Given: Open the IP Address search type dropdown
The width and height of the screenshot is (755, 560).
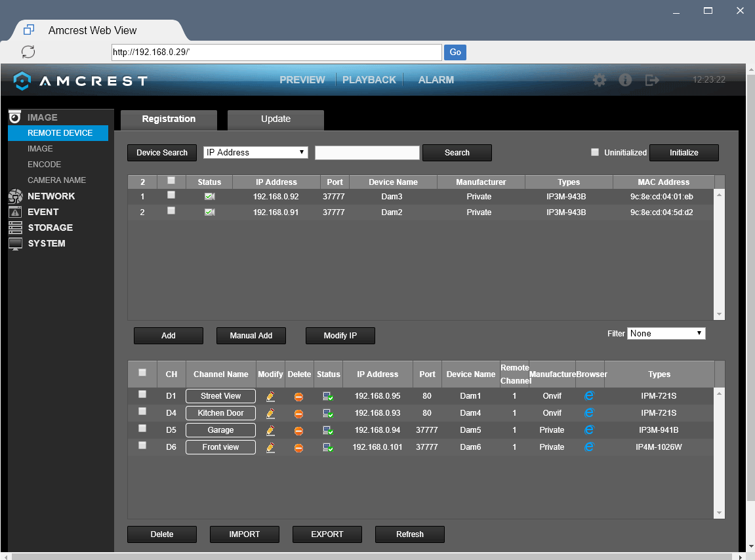Looking at the screenshot, I should [x=256, y=153].
